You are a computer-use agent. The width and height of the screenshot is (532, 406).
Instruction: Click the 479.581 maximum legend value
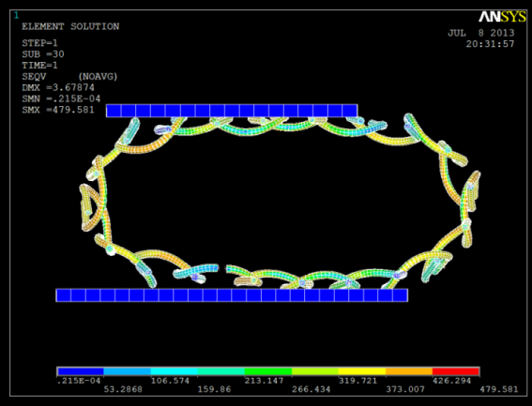click(x=499, y=389)
